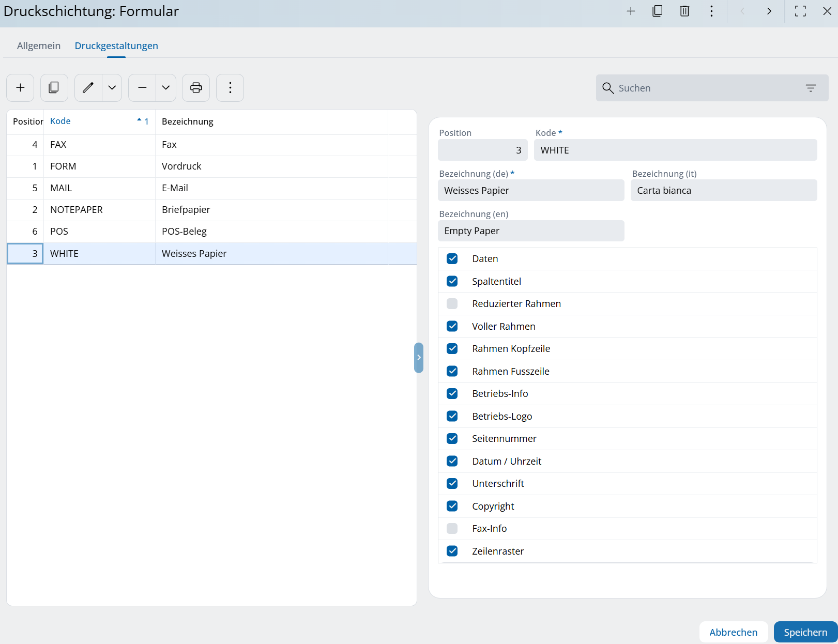This screenshot has height=644, width=838.
Task: Toggle fullscreen mode icon
Action: (800, 11)
